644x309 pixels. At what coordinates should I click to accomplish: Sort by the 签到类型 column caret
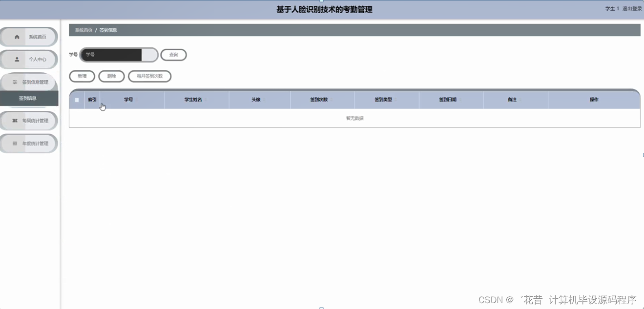coord(395,100)
